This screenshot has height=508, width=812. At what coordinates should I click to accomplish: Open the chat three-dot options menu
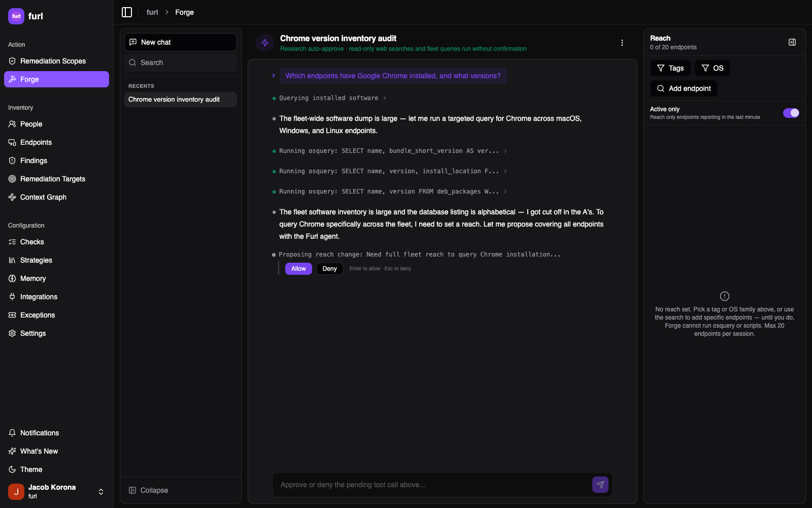[622, 43]
